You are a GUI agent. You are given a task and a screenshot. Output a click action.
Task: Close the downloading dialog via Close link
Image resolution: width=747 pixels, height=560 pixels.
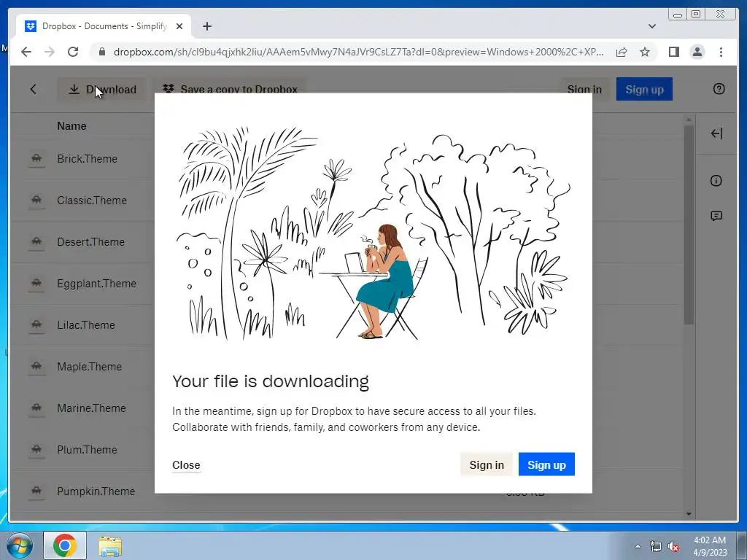click(x=186, y=464)
